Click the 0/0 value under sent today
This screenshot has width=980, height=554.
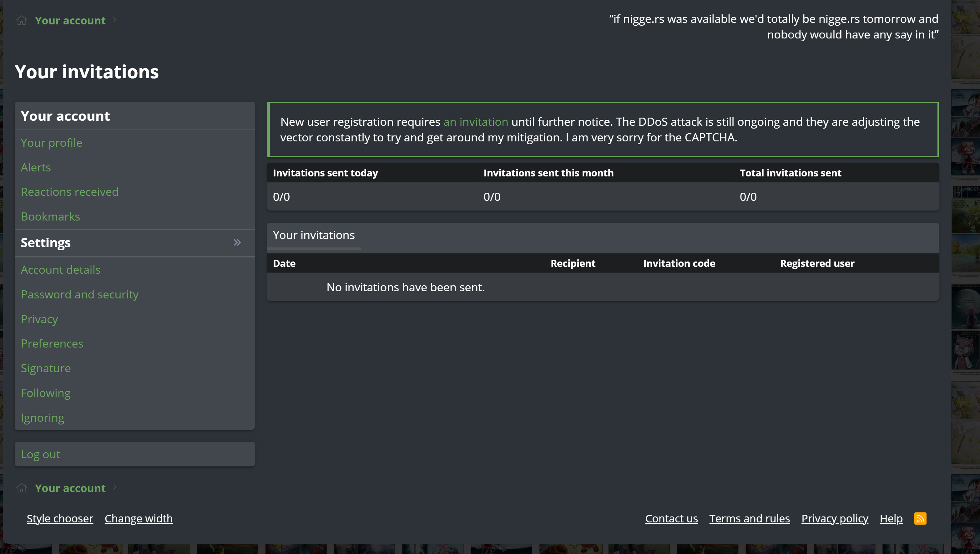(281, 197)
